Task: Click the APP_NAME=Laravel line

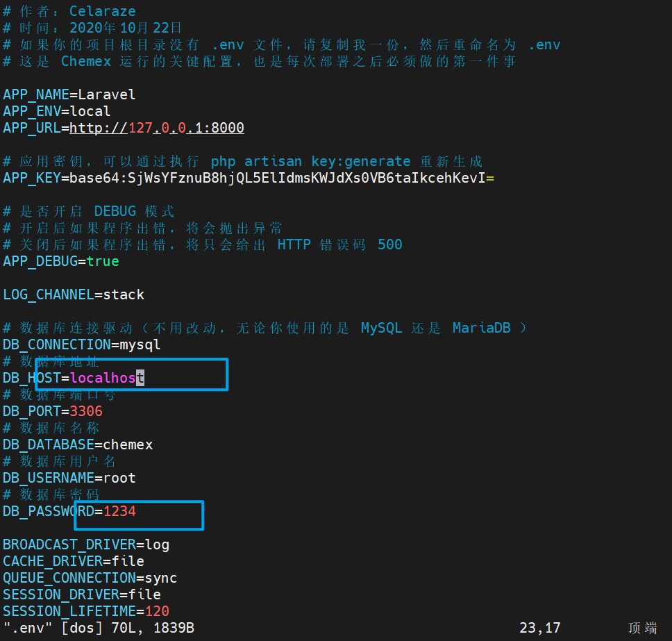Action: (x=69, y=94)
